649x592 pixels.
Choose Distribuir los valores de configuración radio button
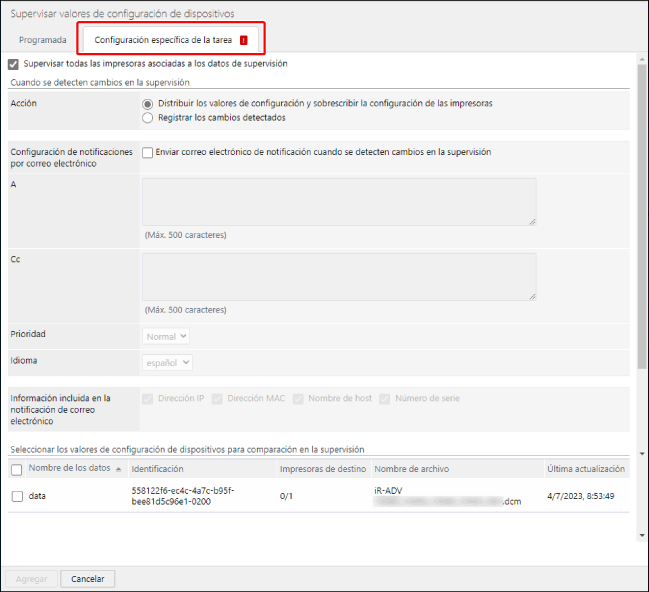point(148,104)
